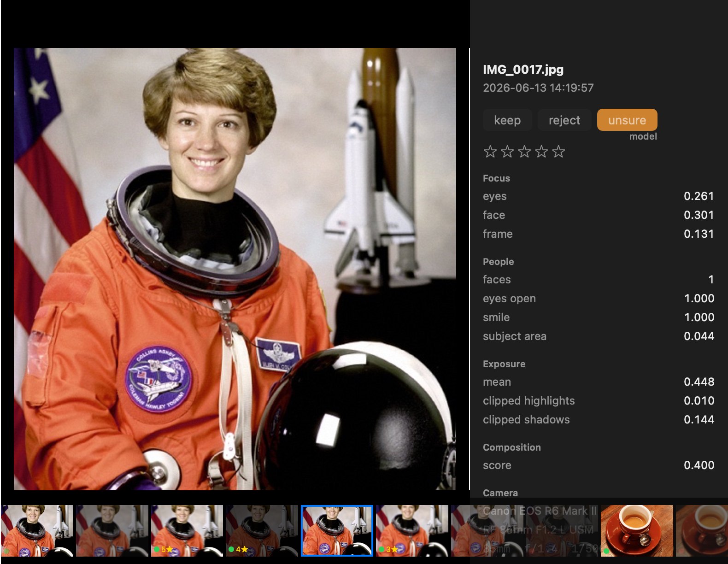
Task: Set rating with the fourth star
Action: point(541,151)
